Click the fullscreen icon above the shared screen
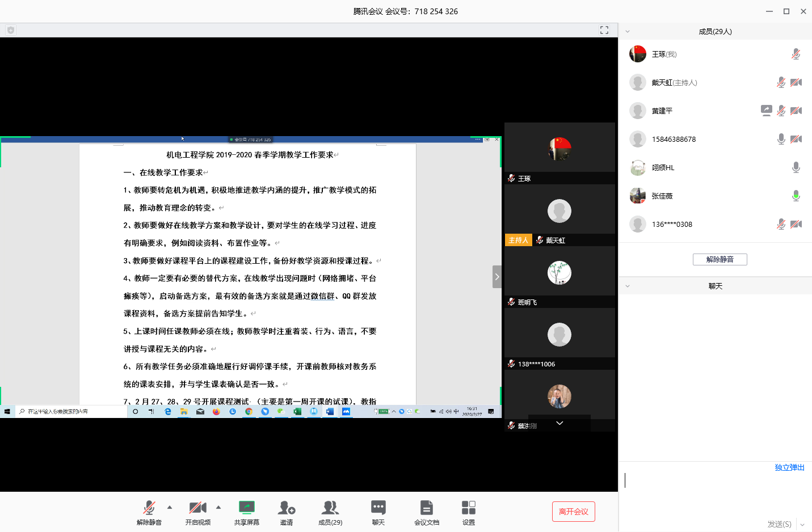Image resolution: width=812 pixels, height=532 pixels. pyautogui.click(x=604, y=30)
